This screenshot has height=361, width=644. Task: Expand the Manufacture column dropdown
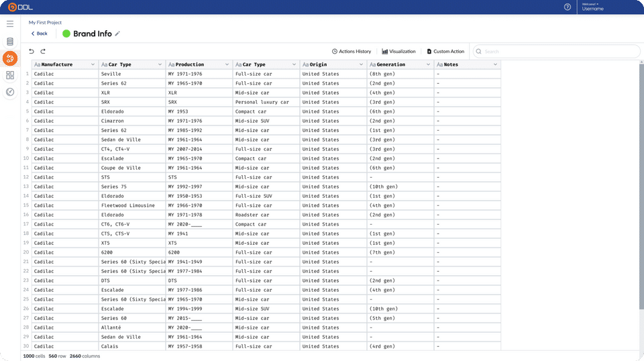[x=93, y=64]
